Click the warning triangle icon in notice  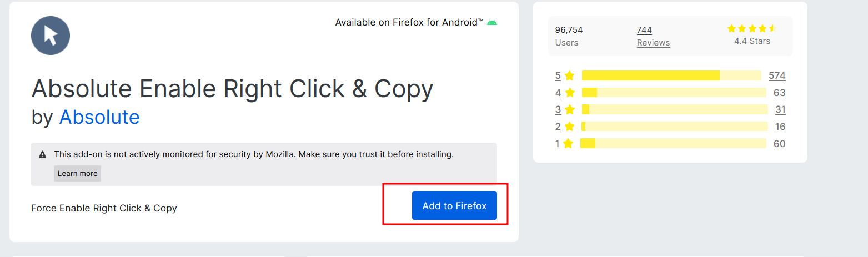[43, 154]
